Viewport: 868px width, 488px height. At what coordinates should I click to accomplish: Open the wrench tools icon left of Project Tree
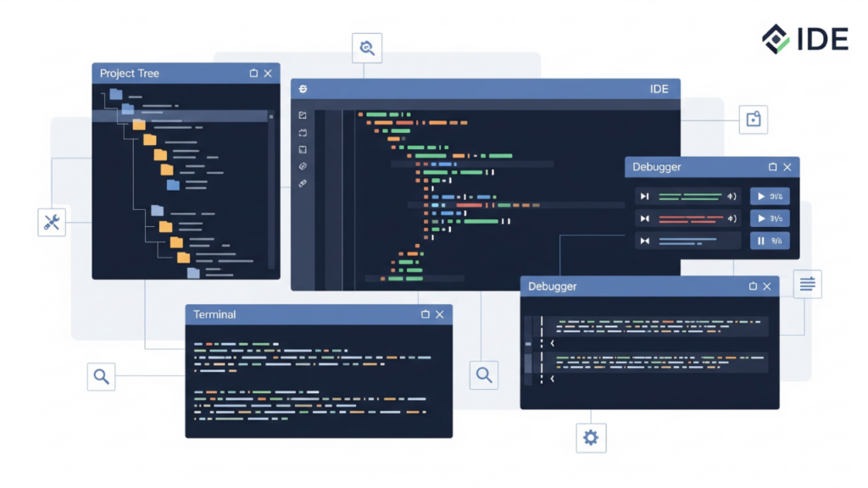(x=52, y=222)
